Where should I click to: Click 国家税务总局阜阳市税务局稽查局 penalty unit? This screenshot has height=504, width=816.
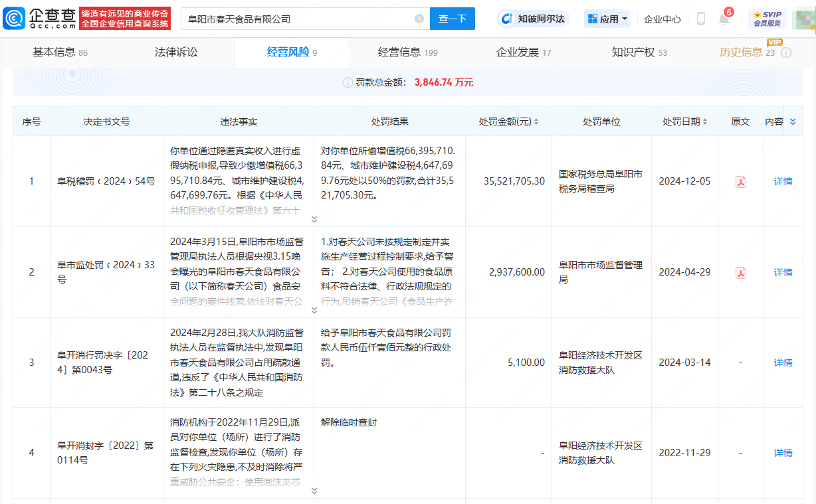[601, 181]
